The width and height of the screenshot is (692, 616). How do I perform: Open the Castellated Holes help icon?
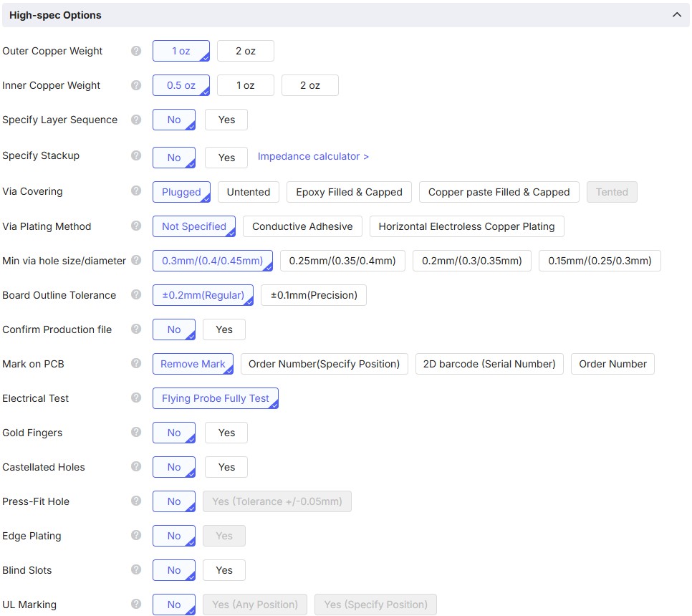[135, 467]
